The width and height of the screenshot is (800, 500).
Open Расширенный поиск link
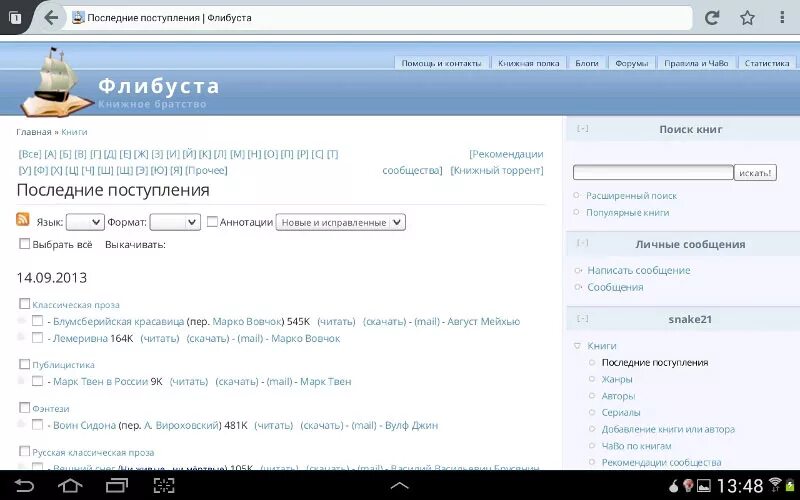(x=631, y=195)
